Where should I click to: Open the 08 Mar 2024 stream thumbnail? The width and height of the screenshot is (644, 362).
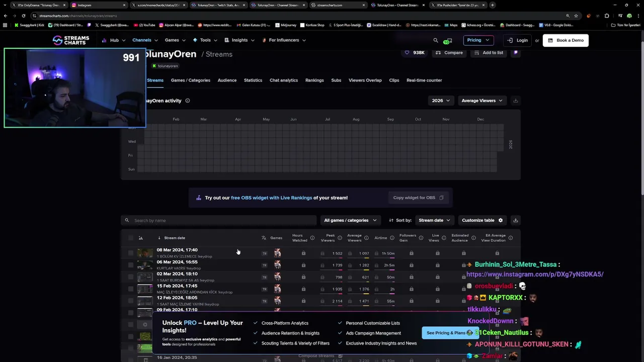click(x=145, y=253)
